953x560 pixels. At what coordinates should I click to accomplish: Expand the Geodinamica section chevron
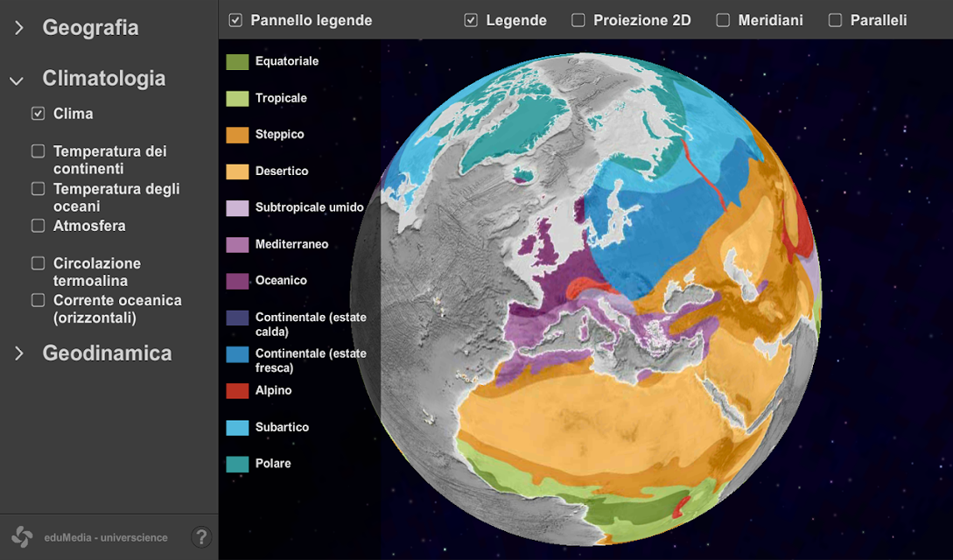19,353
